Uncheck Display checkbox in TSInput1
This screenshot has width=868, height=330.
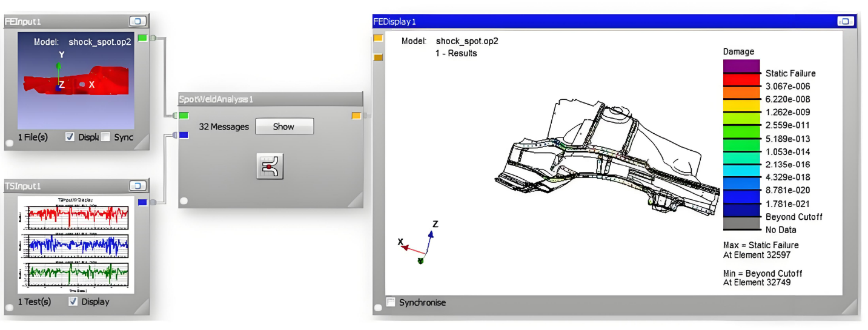(73, 302)
